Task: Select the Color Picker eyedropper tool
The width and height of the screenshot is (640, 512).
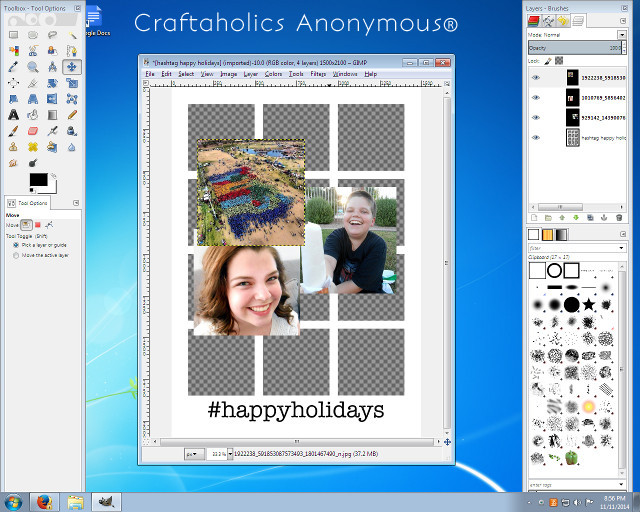Action: click(13, 67)
